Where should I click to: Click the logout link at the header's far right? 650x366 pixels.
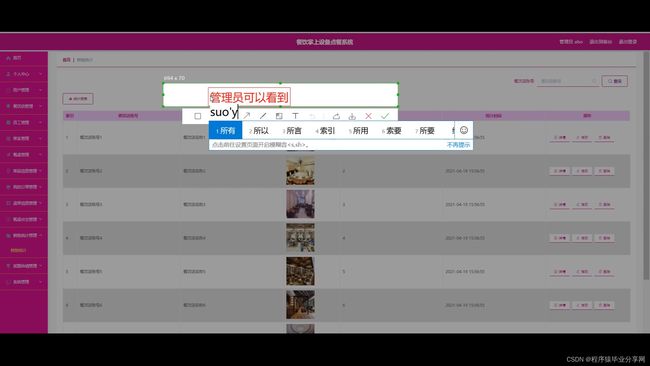coord(628,42)
